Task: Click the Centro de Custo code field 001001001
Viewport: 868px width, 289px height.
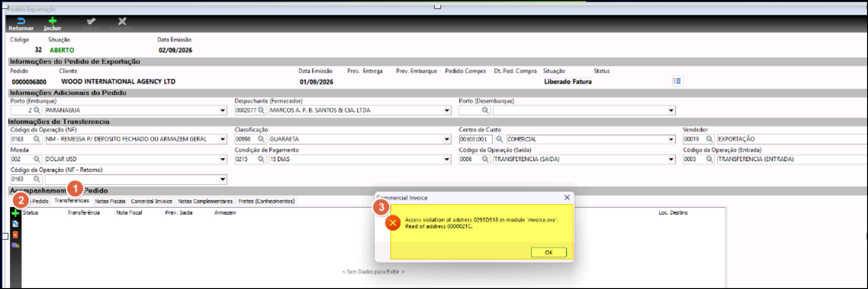Action: tap(475, 139)
